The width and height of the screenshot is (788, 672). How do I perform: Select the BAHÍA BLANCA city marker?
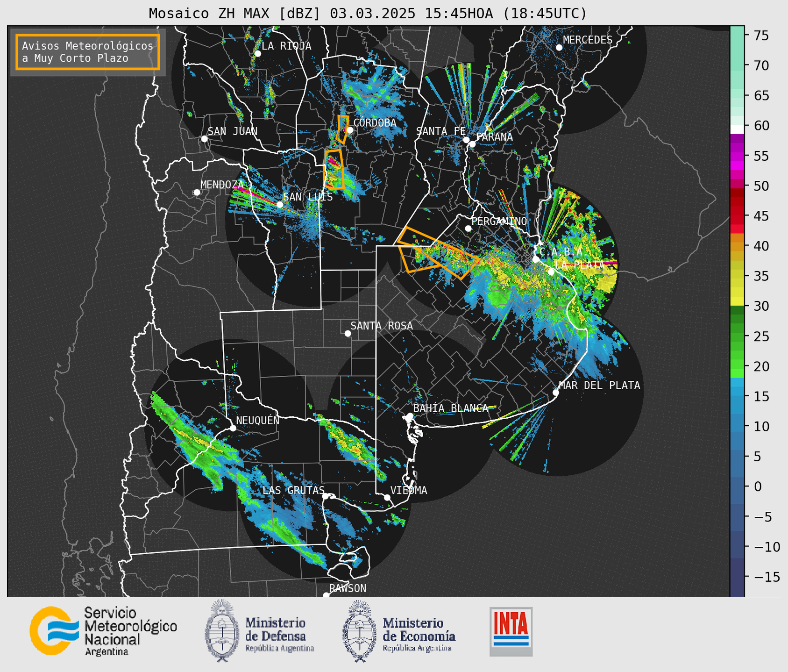(410, 416)
